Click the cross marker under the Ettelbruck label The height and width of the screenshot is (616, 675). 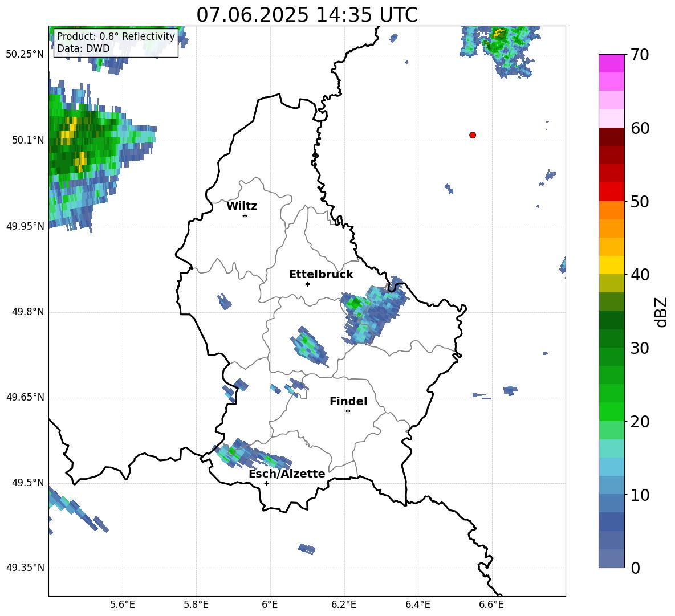point(307,284)
